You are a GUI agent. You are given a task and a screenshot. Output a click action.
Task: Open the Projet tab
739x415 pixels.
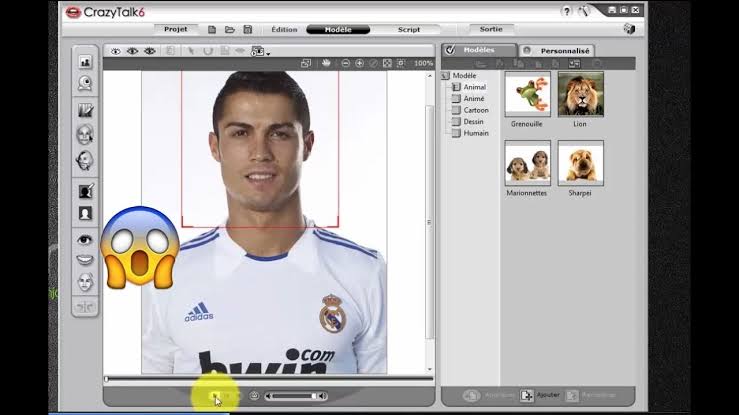(175, 29)
